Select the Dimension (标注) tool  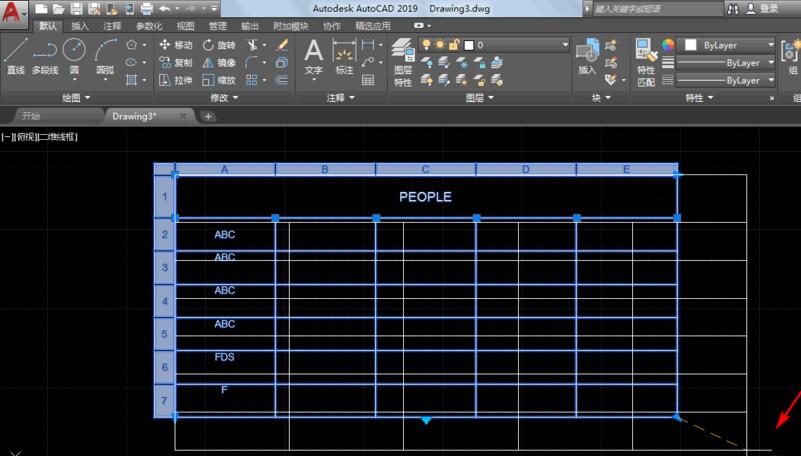coord(344,57)
